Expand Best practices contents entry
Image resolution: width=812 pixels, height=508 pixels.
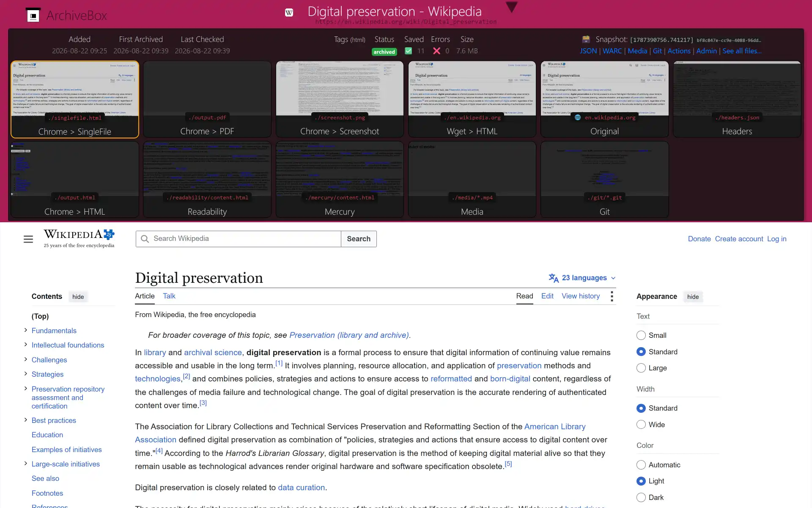(25, 420)
